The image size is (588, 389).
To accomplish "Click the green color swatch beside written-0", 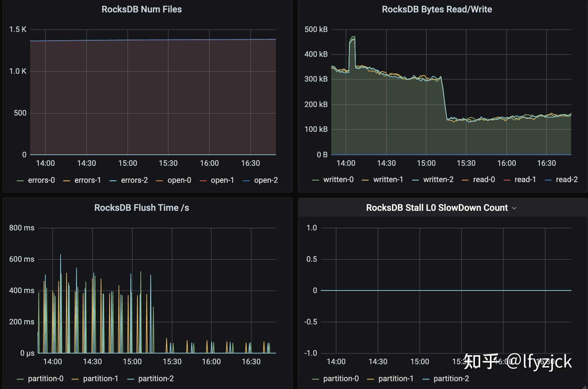I will 315,180.
